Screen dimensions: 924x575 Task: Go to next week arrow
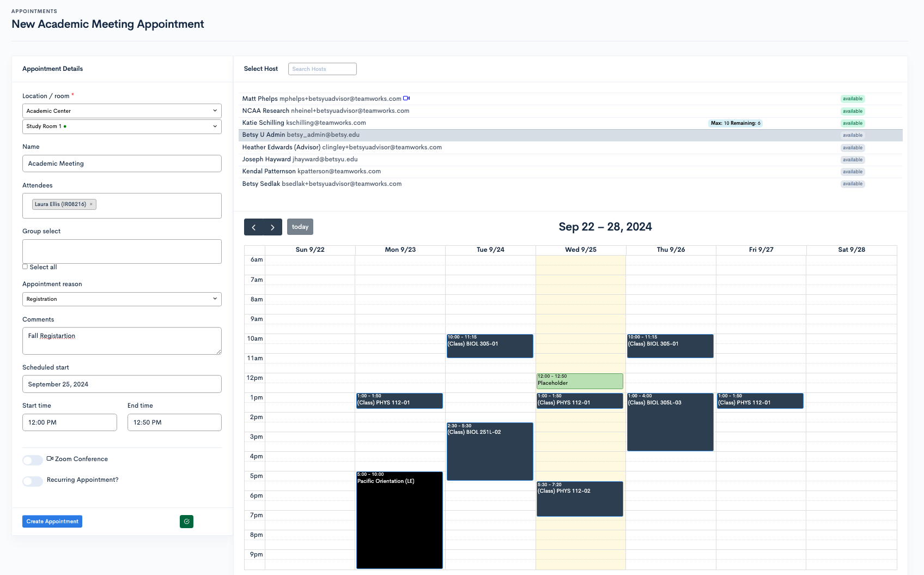[x=273, y=227]
